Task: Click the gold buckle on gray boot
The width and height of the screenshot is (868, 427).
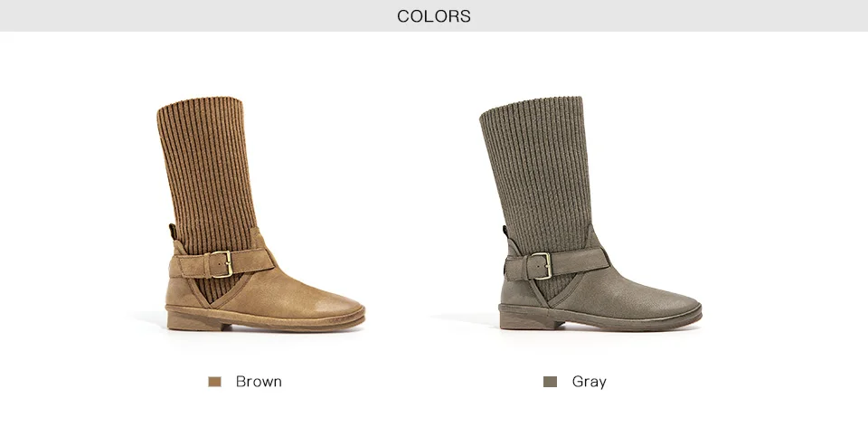Action: click(541, 266)
